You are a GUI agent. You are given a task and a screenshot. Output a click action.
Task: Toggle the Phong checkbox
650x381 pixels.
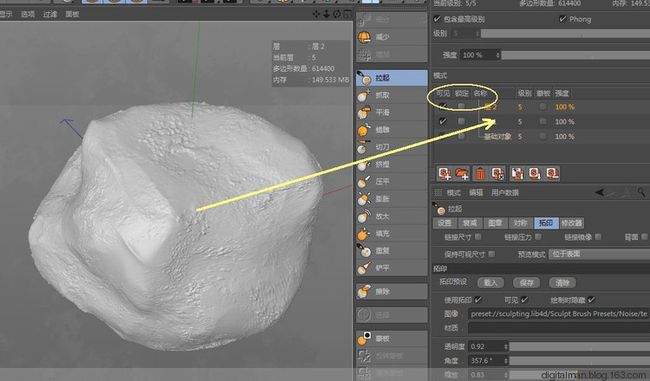(x=563, y=19)
